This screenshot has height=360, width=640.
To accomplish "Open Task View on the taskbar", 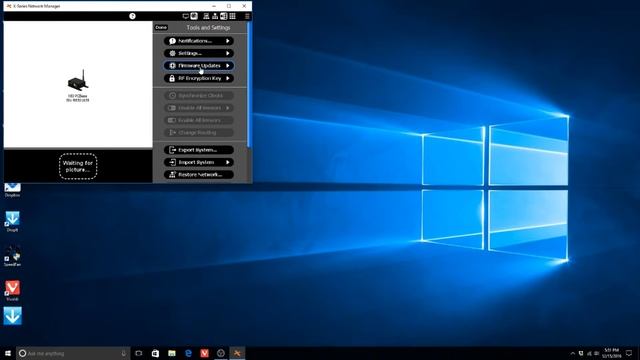I will pyautogui.click(x=139, y=353).
